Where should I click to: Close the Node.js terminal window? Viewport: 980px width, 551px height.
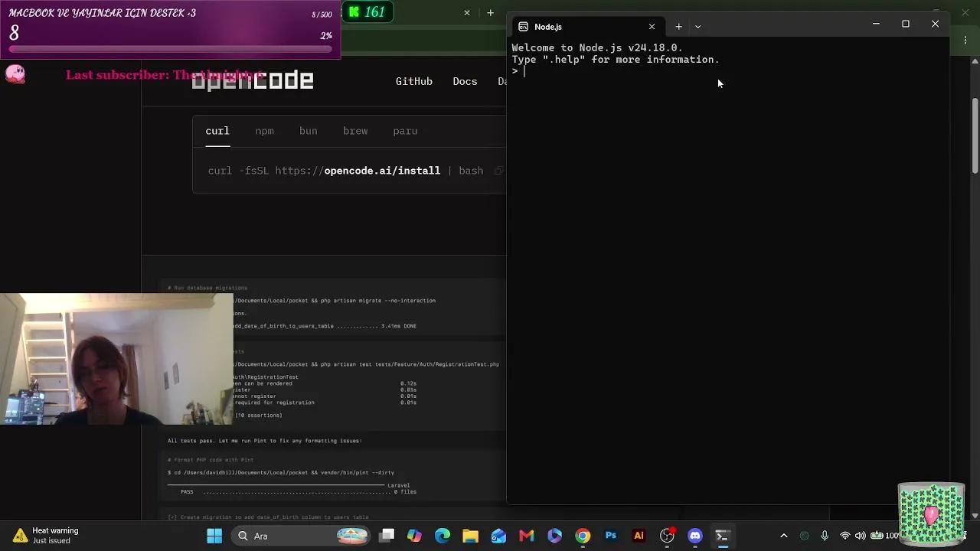tap(935, 24)
